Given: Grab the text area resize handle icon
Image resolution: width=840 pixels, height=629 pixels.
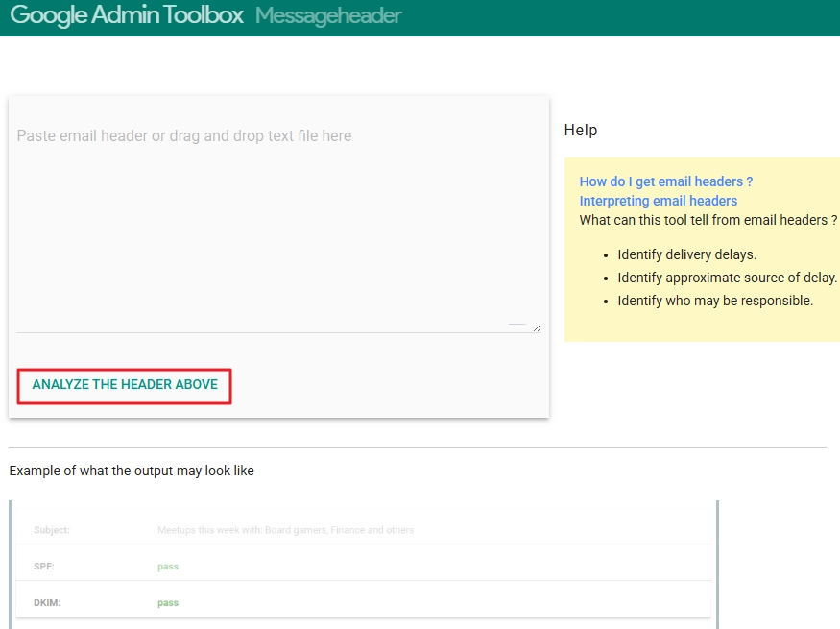Looking at the screenshot, I should (x=537, y=327).
